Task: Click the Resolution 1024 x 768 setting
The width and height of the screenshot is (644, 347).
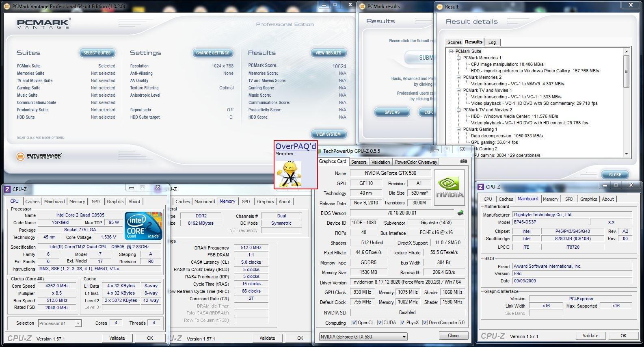Action: point(182,66)
